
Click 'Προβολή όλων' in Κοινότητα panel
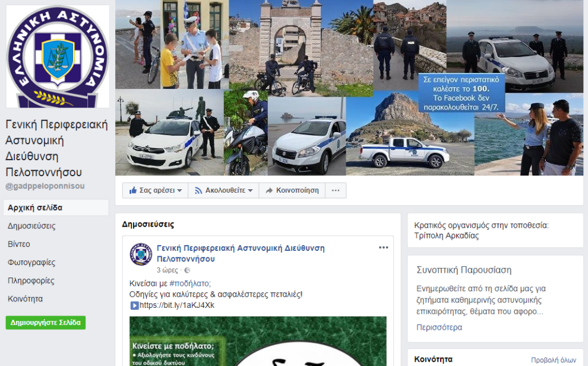pos(554,360)
